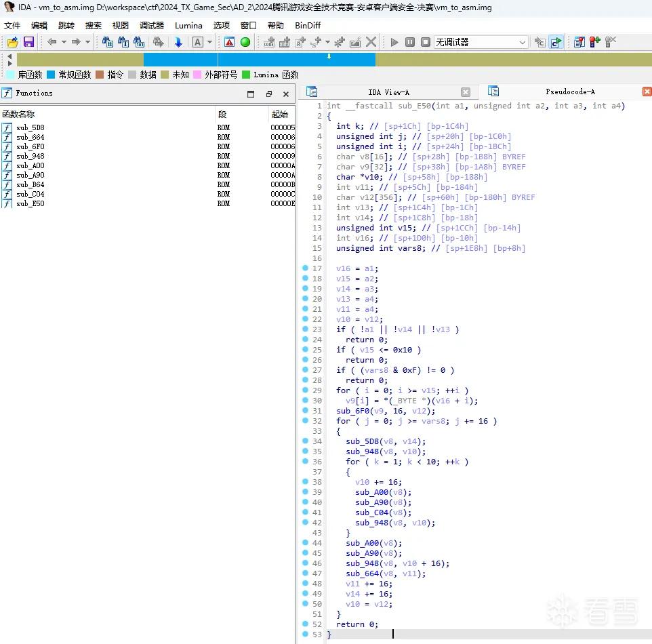The width and height of the screenshot is (652, 644).
Task: Click the navigation band left arrow
Action: (9, 56)
